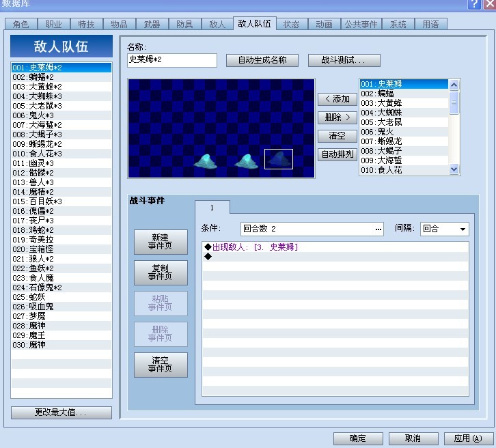This screenshot has width=496, height=448.
Task: Click the 名称 input containing 史莱姆*2
Action: [x=172, y=60]
